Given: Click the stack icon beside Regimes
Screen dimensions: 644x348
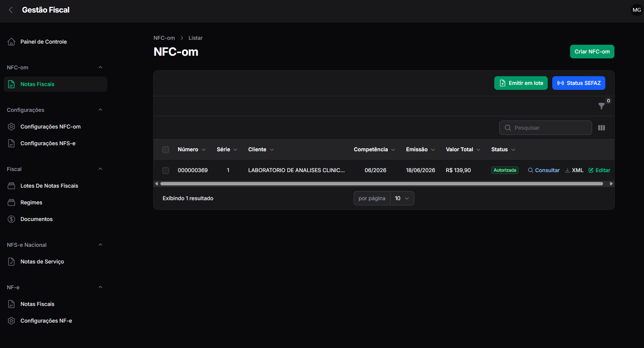Looking at the screenshot, I should (x=11, y=202).
